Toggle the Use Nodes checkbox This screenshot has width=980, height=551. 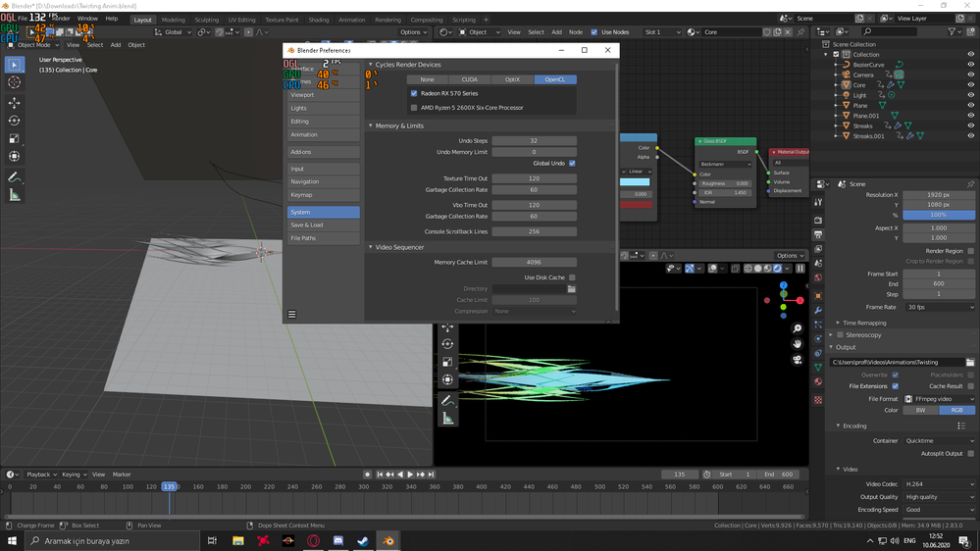click(593, 31)
